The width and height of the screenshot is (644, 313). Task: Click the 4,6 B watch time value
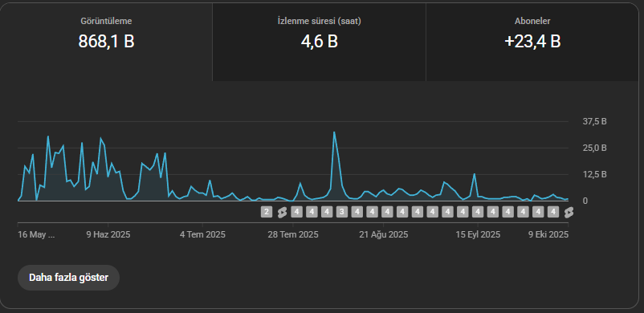pos(319,42)
